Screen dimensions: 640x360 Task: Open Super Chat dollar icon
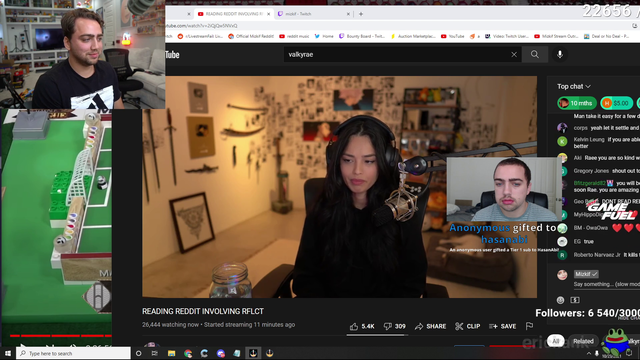point(575,300)
